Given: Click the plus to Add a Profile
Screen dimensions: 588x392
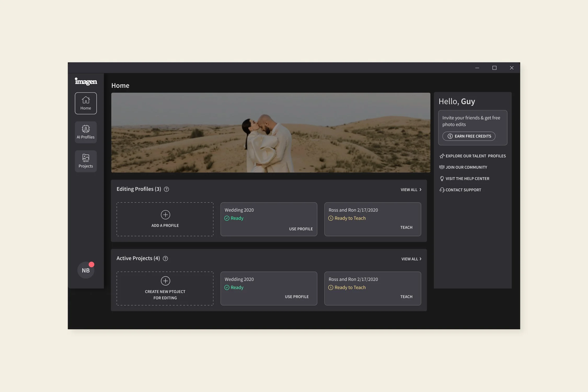Looking at the screenshot, I should click(x=165, y=215).
